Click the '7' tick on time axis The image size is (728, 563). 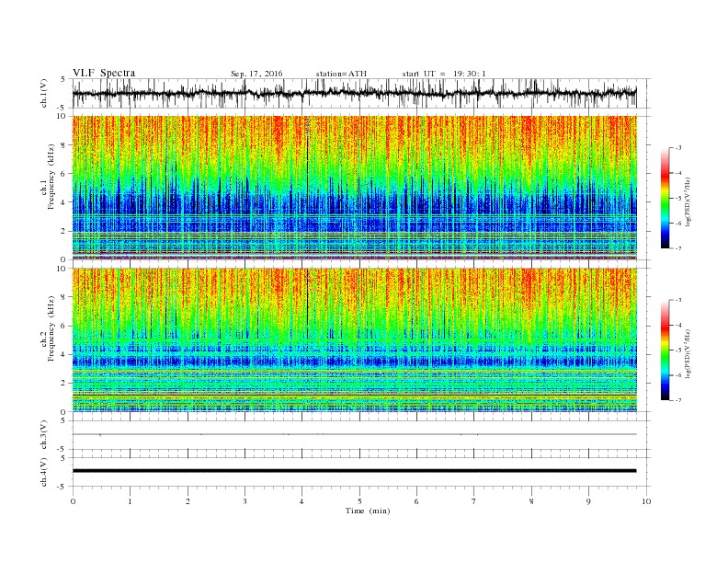coord(474,501)
